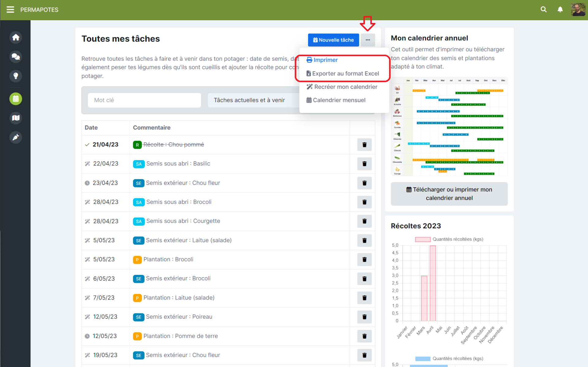The image size is (588, 367).
Task: Click the three-dots more options button
Action: [x=367, y=40]
